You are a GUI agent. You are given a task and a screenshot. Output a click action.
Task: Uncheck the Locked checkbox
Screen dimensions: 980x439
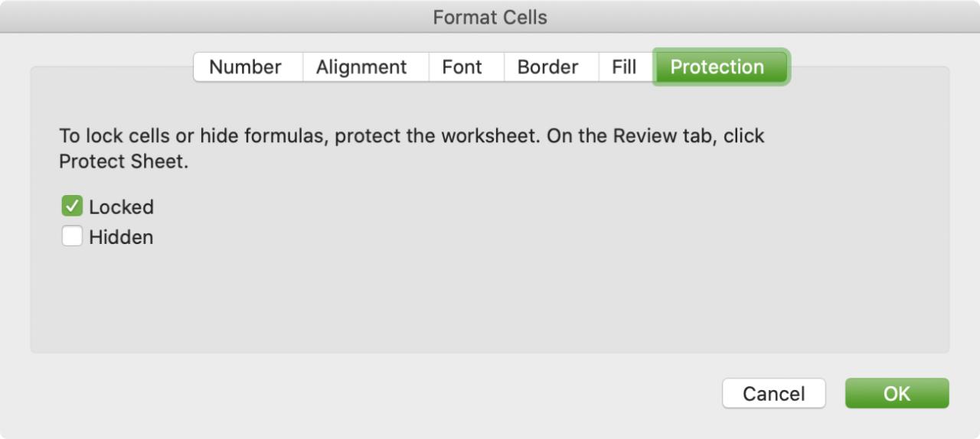pyautogui.click(x=72, y=206)
